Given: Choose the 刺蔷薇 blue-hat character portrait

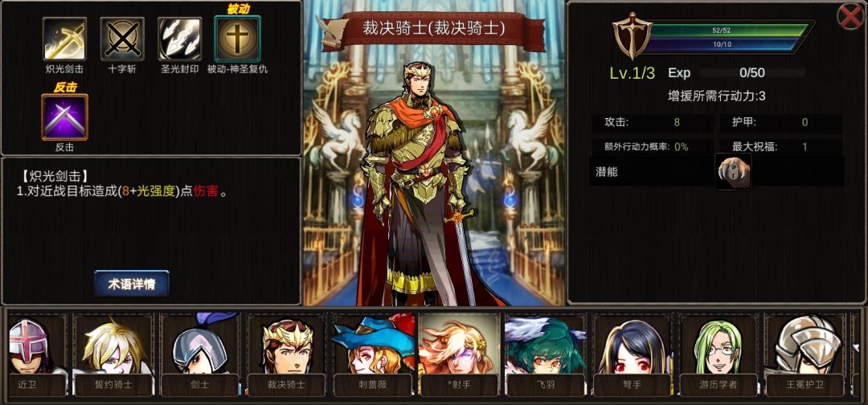Looking at the screenshot, I should click(x=373, y=356).
